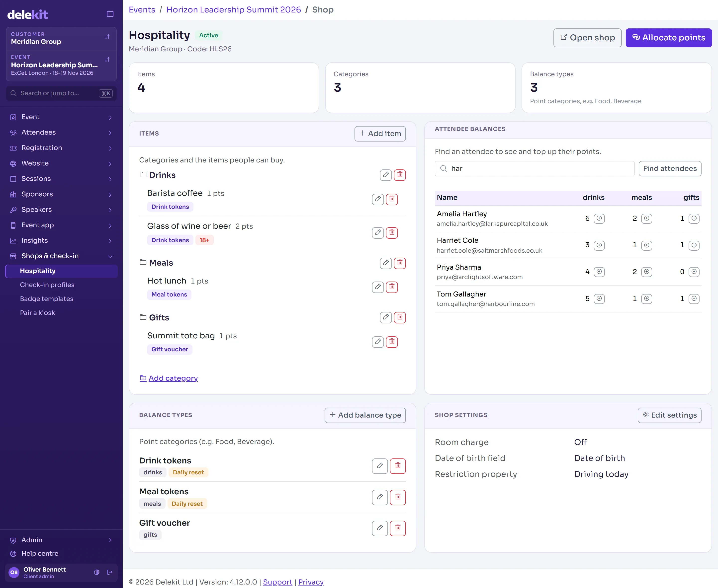Click the Open shop button
The height and width of the screenshot is (588, 718).
click(x=587, y=38)
